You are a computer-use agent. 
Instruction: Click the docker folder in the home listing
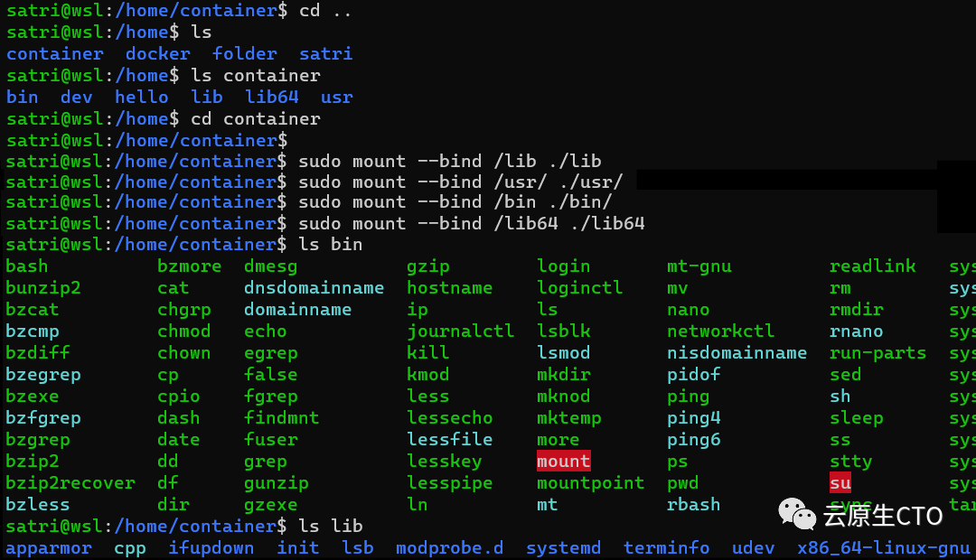158,54
